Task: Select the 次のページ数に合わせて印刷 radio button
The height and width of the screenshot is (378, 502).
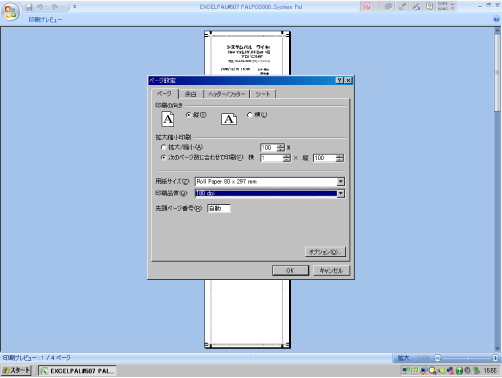Action: [x=163, y=158]
